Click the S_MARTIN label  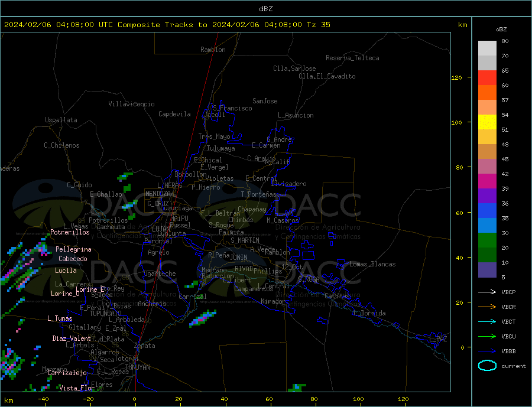245,240
